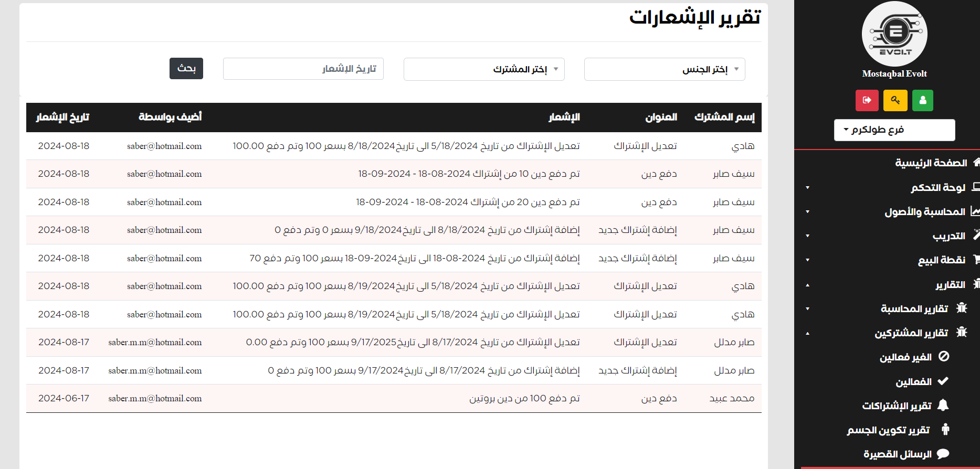The width and height of the screenshot is (980, 469).
Task: Go to الصفحة الرئيسية in the sidebar
Action: [x=931, y=163]
